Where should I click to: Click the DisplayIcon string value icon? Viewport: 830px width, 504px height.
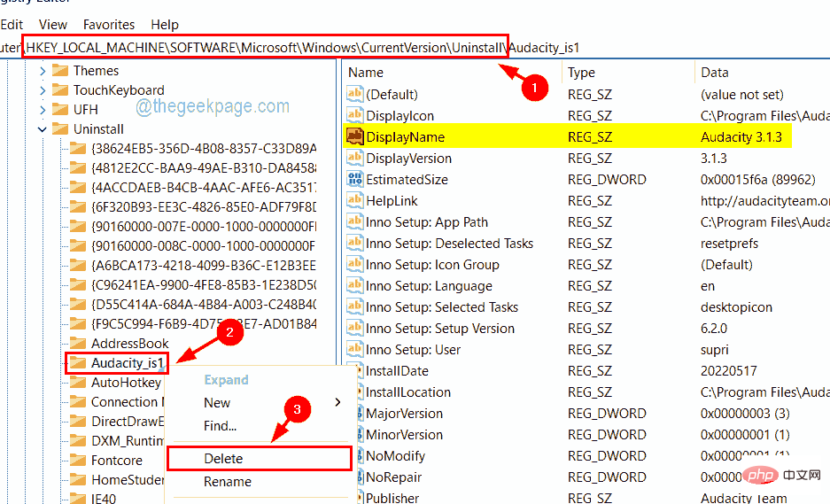click(354, 115)
